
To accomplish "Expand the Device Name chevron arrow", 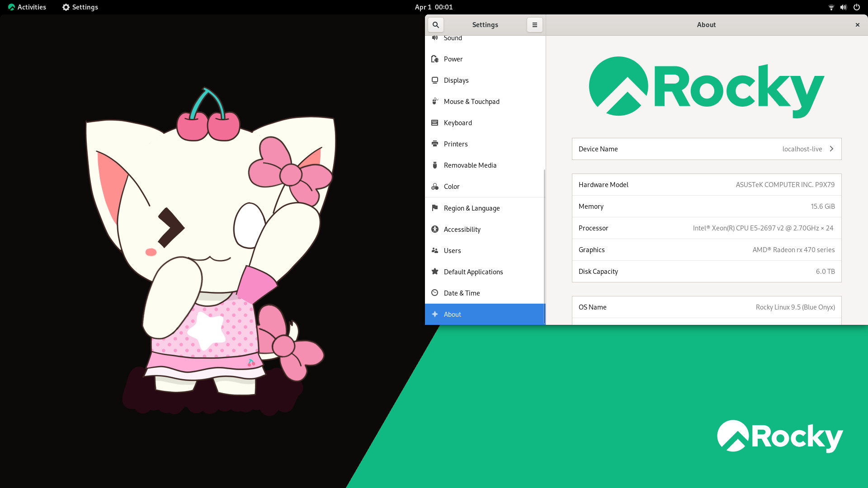I will coord(831,149).
